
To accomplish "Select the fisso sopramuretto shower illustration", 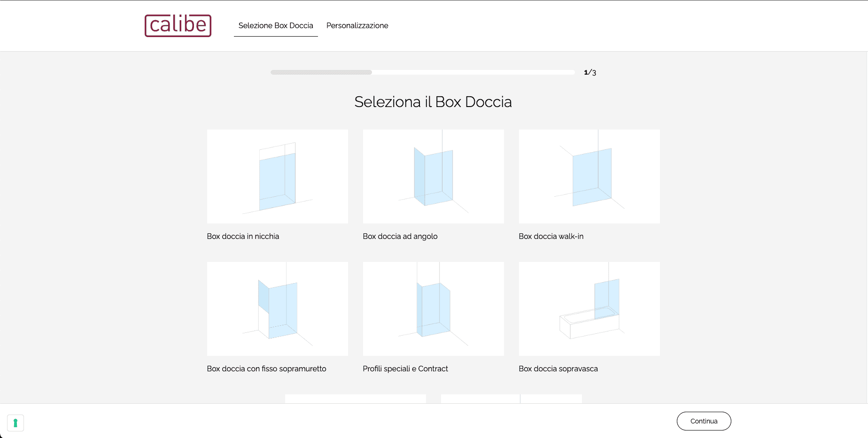I will point(277,308).
